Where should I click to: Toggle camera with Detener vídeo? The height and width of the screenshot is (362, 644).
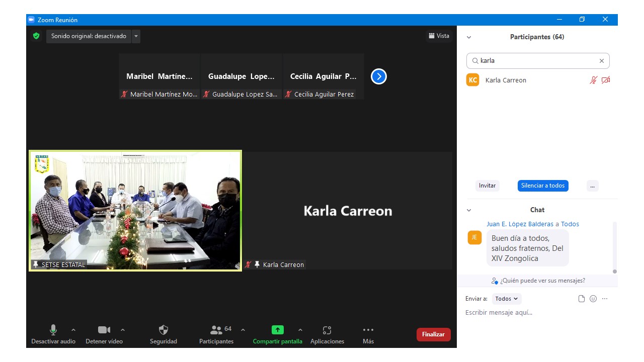pyautogui.click(x=104, y=330)
